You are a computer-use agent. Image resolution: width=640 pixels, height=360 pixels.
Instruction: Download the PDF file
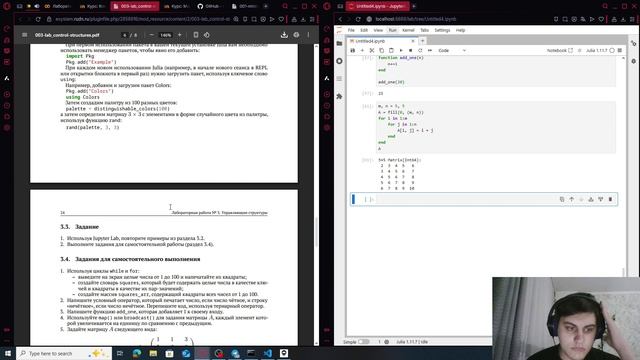click(284, 35)
